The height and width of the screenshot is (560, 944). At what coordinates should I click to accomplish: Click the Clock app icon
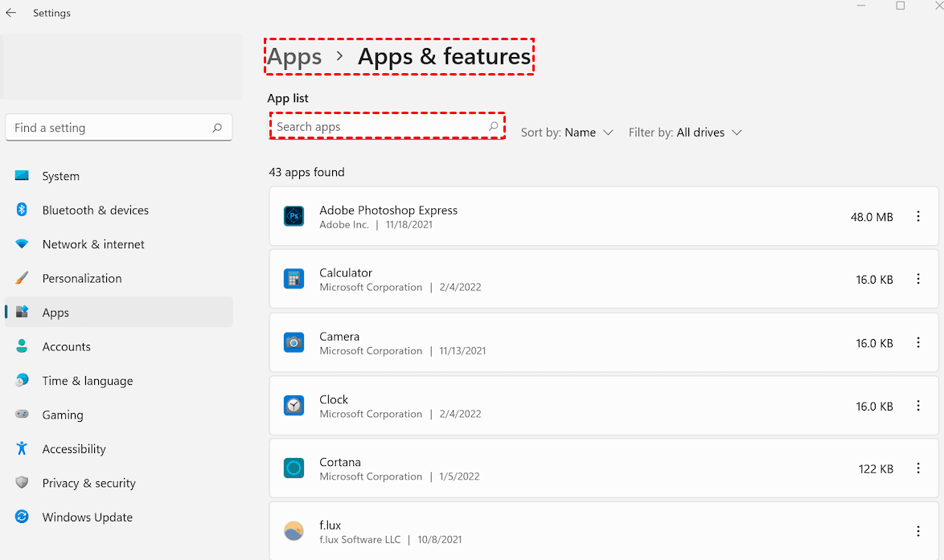pos(293,406)
